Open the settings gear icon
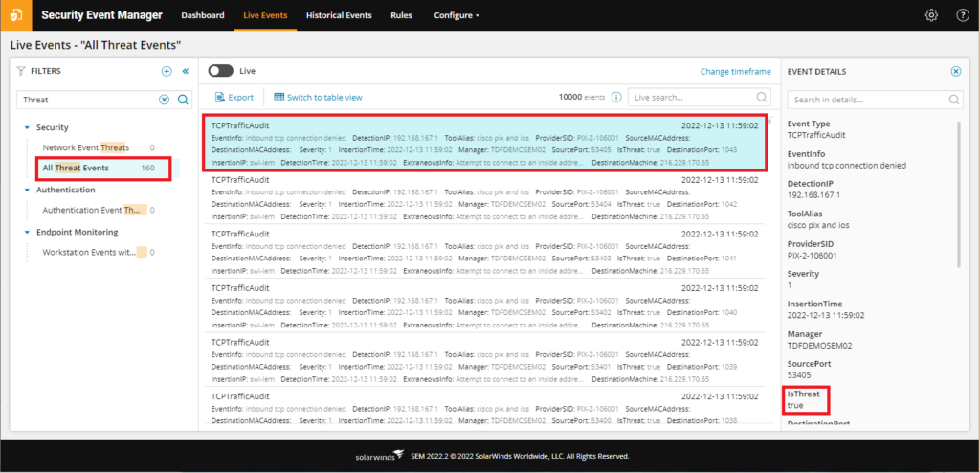This screenshot has width=980, height=473. (x=931, y=15)
